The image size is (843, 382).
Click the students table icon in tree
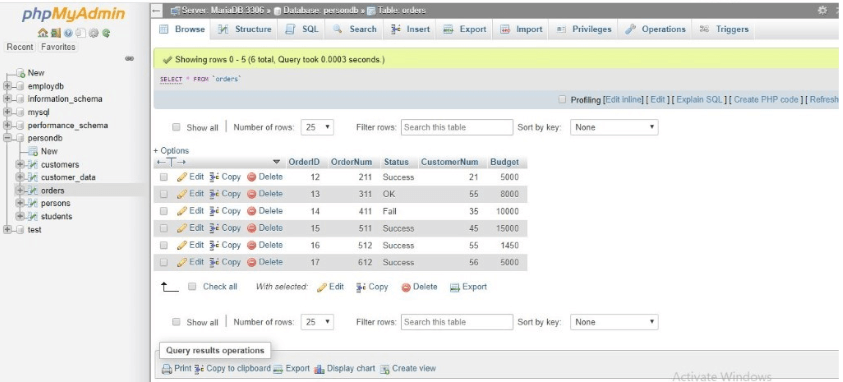[33, 217]
